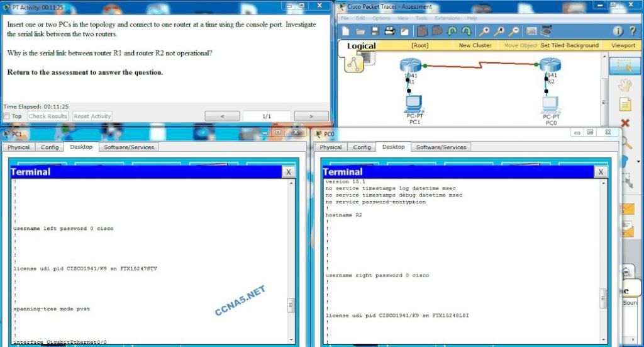Open the Options menu
The height and width of the screenshot is (347, 644).
381,18
